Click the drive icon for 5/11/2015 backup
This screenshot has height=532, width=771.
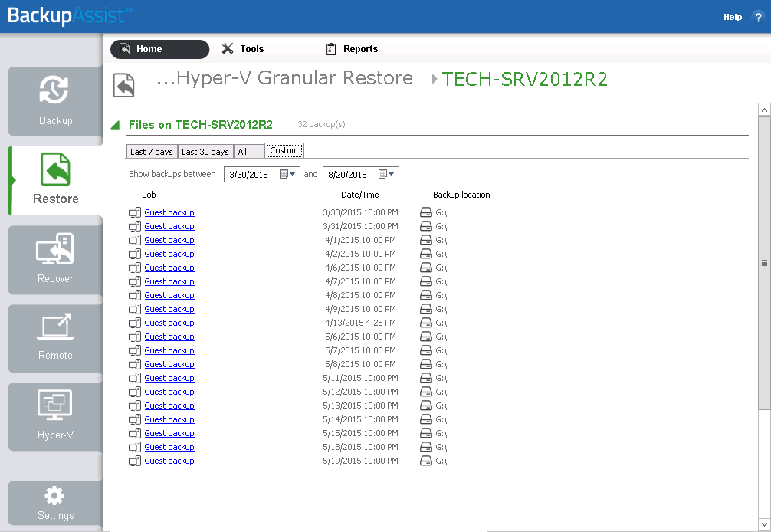point(426,378)
